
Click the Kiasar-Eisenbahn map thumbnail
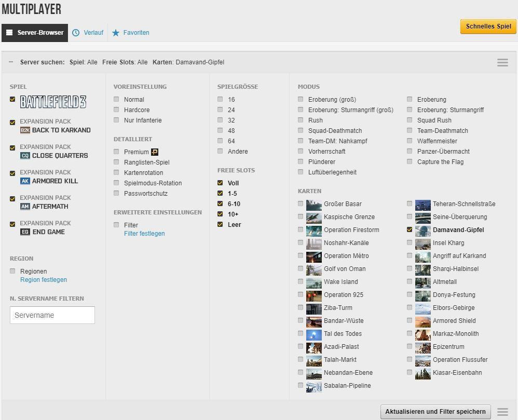[423, 374]
